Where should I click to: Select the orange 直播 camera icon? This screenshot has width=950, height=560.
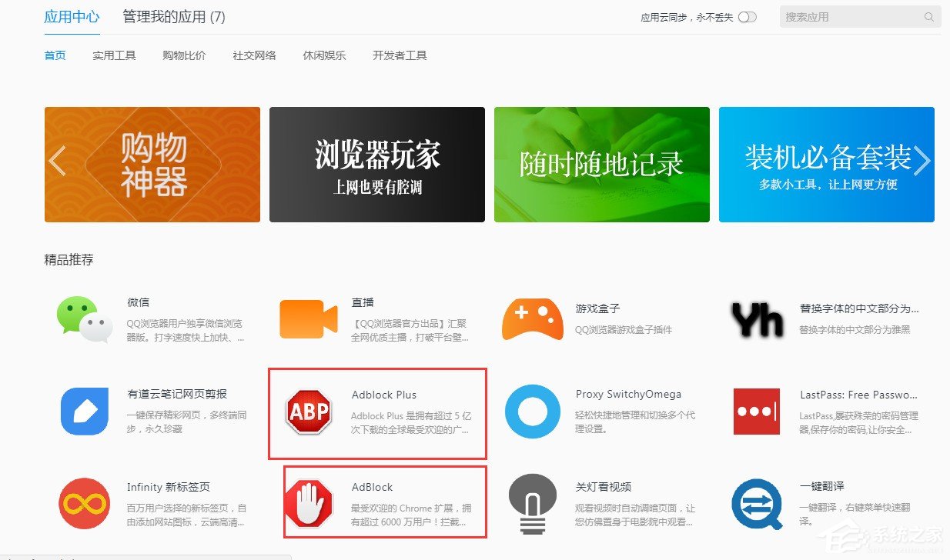[307, 318]
